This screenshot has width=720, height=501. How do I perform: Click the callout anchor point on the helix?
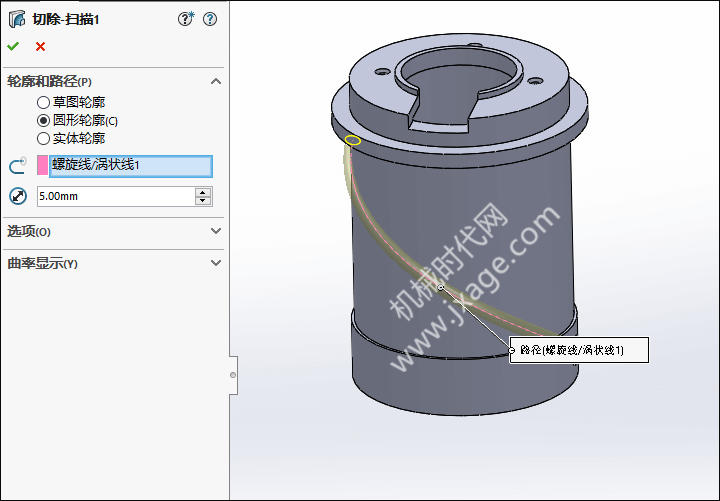[441, 287]
